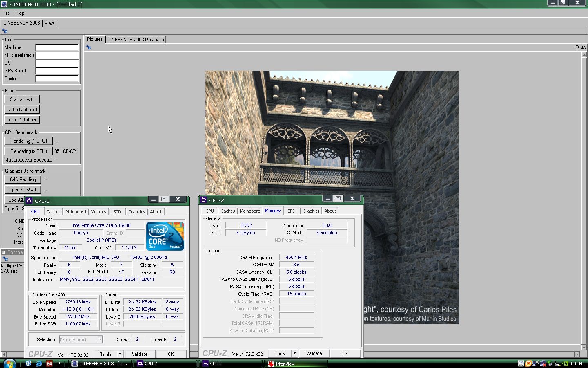Screen dimensions: 588x368
Task: Run the Rendering (1 CPU) benchmark
Action: click(29, 141)
